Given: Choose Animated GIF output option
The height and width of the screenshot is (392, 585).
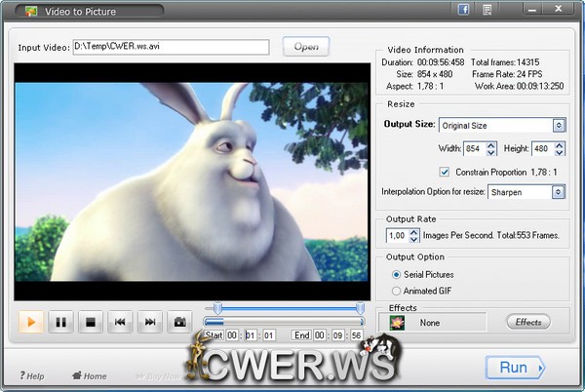Looking at the screenshot, I should pyautogui.click(x=395, y=291).
